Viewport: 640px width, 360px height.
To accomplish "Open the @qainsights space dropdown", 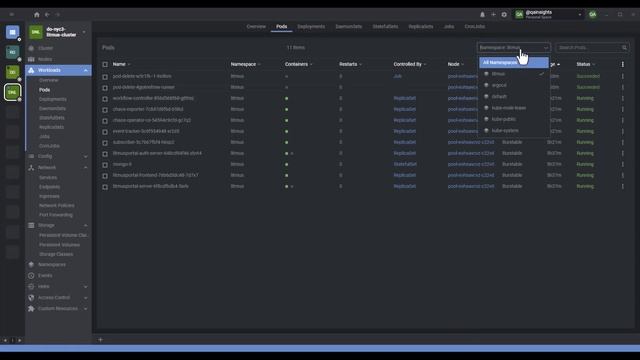I will (x=548, y=15).
